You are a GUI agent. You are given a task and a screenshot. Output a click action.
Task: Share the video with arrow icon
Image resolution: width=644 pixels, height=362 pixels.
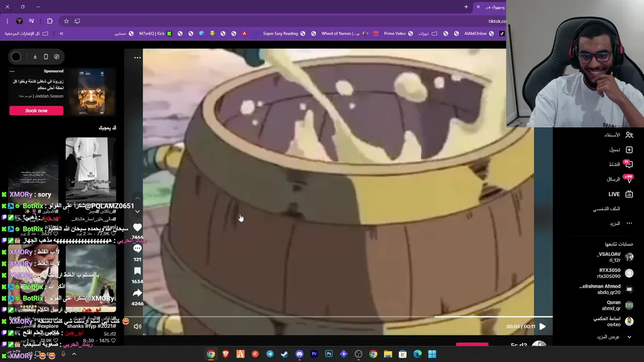[x=137, y=293]
